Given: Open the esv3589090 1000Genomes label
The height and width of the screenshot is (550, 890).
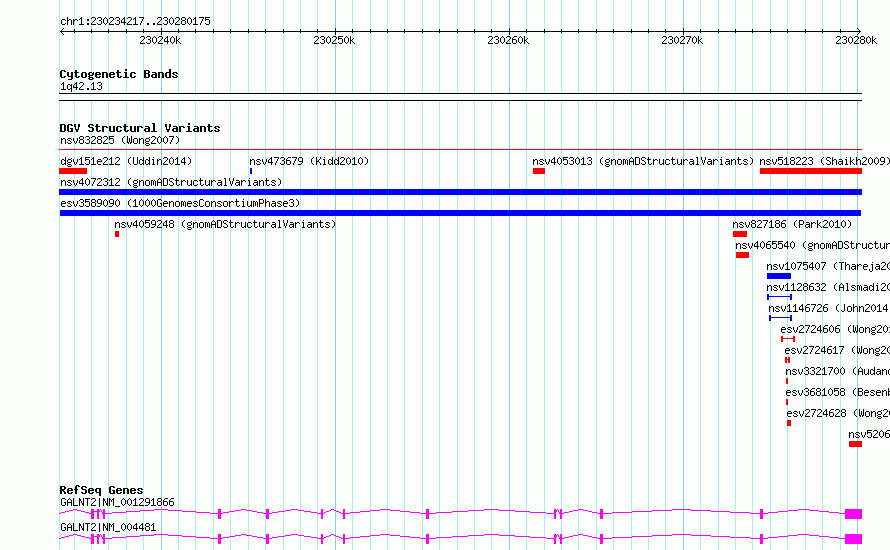Looking at the screenshot, I should point(180,203).
